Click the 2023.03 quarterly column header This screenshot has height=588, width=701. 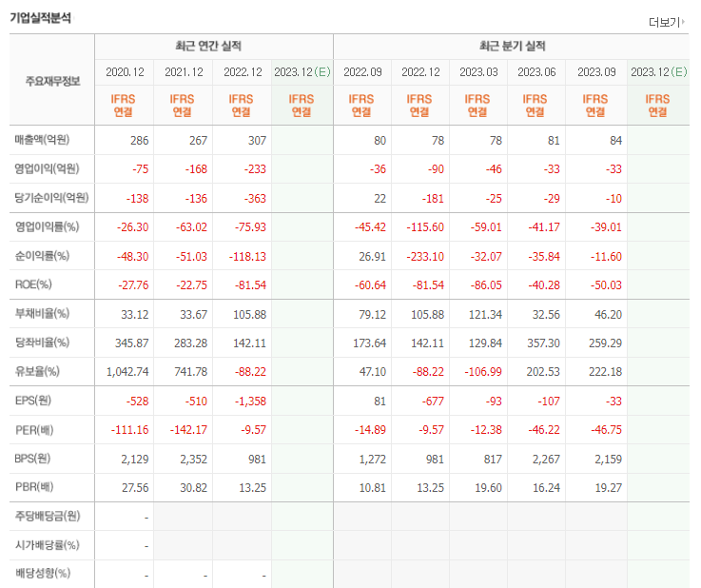478,72
